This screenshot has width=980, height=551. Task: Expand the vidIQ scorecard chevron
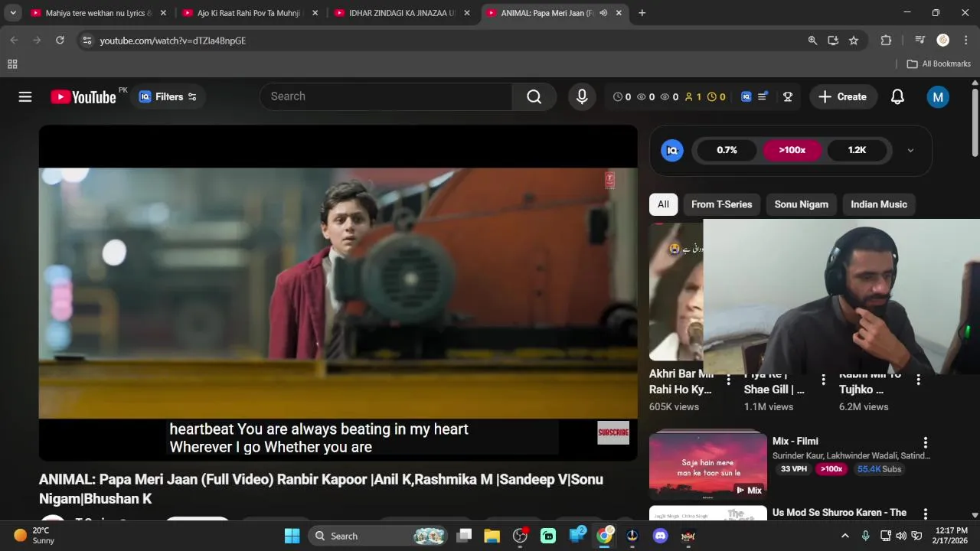(x=910, y=151)
